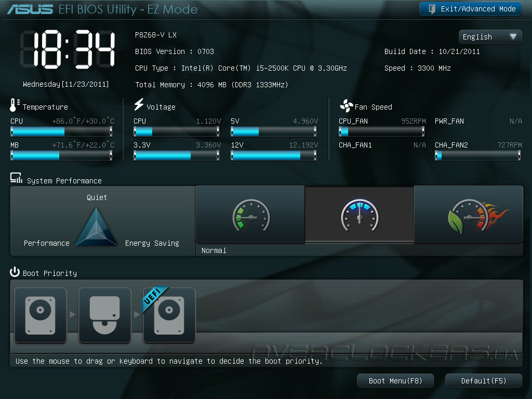Select the first hard disk boot device
This screenshot has height=399, width=532.
[41, 315]
